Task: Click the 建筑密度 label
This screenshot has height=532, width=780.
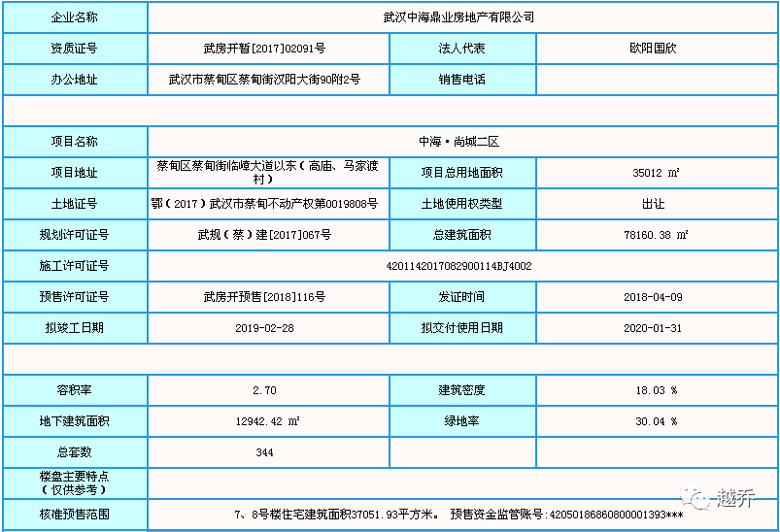Action: (461, 390)
